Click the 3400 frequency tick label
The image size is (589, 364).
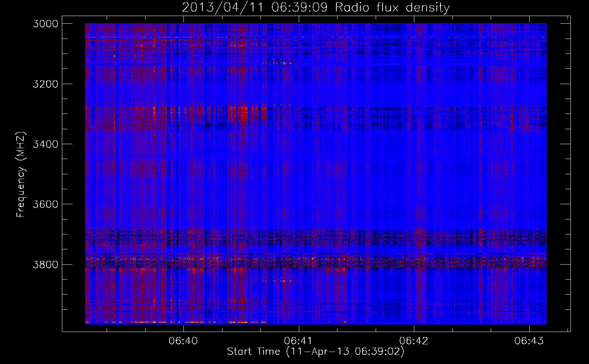(46, 144)
